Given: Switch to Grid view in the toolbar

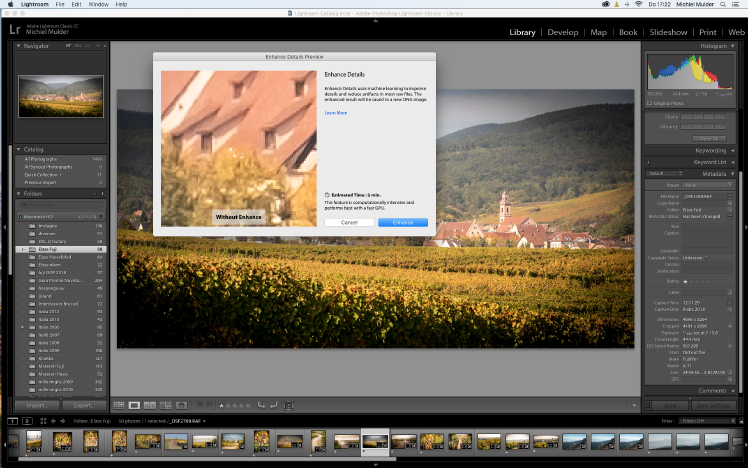Looking at the screenshot, I should click(119, 406).
